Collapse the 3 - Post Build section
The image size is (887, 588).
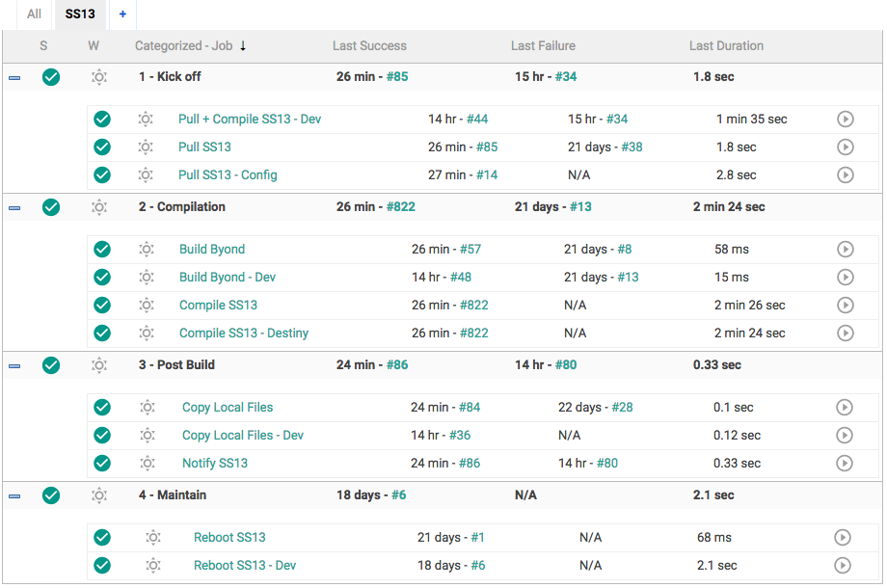(14, 366)
